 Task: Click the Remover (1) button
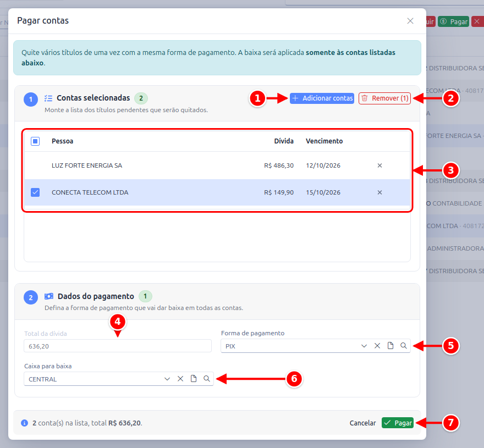pyautogui.click(x=384, y=98)
